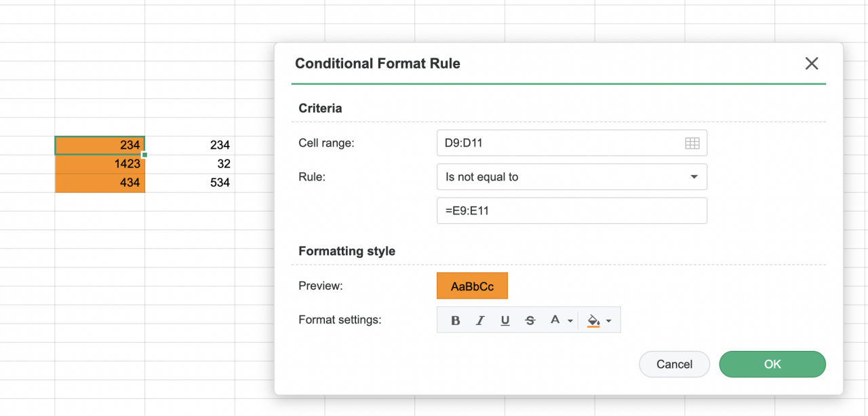The image size is (868, 416).
Task: Select the orange cell containing 434
Action: 100,183
